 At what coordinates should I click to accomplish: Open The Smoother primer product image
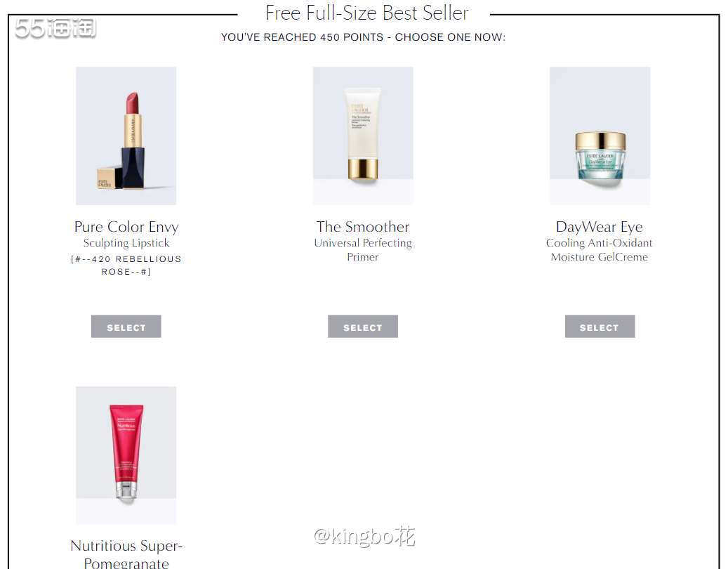tap(363, 136)
